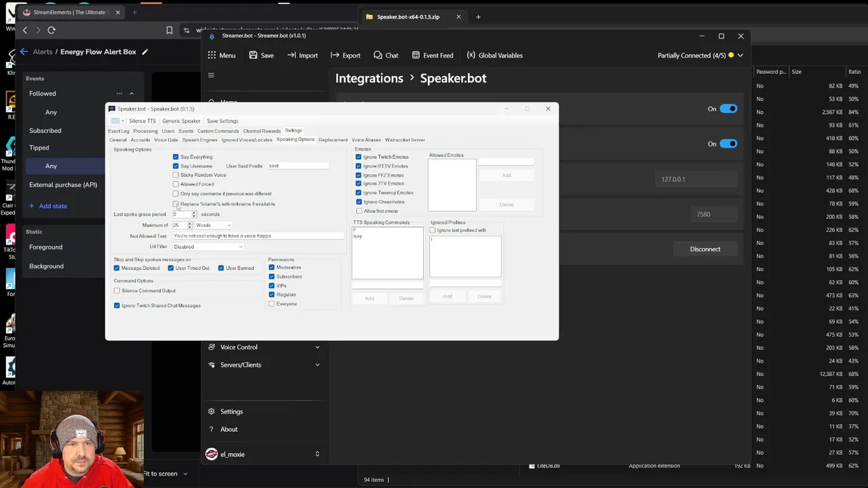Toggle the Say Username checkbox
Screen dimensions: 868x488
176,166
